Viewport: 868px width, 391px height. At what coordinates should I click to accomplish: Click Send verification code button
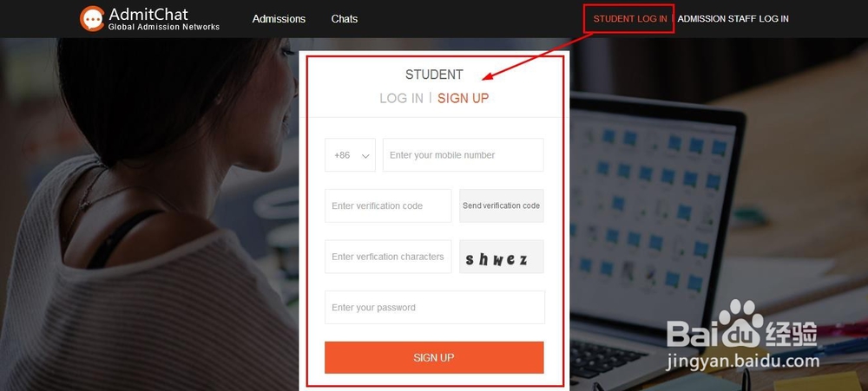click(502, 205)
